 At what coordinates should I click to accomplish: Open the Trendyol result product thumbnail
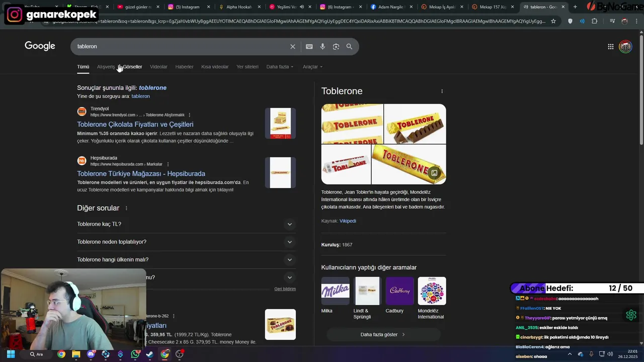tap(280, 123)
